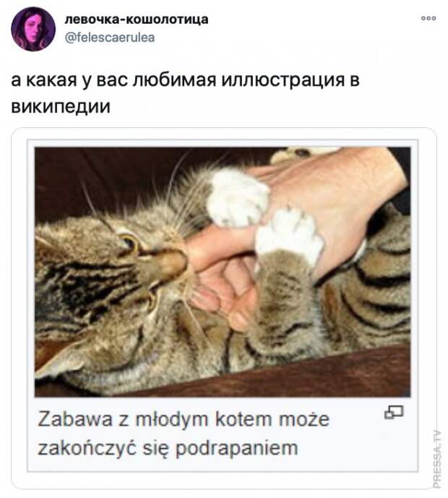The height and width of the screenshot is (498, 448).
Task: Click the cat's yellow eye in the photo
Action: [131, 243]
